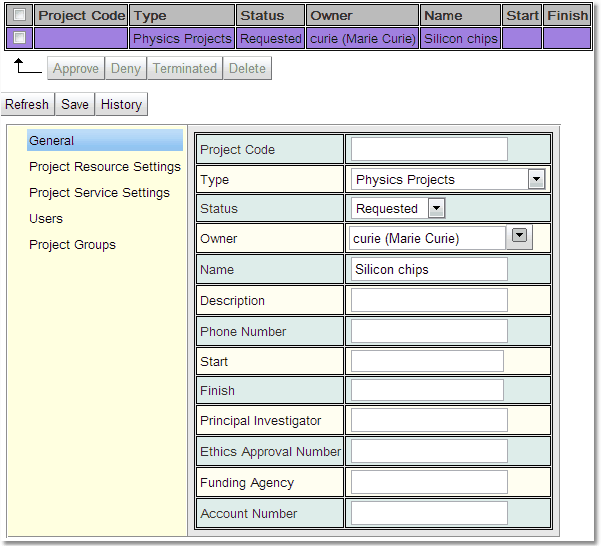Click the Project Code input field
This screenshot has width=601, height=548.
click(429, 150)
